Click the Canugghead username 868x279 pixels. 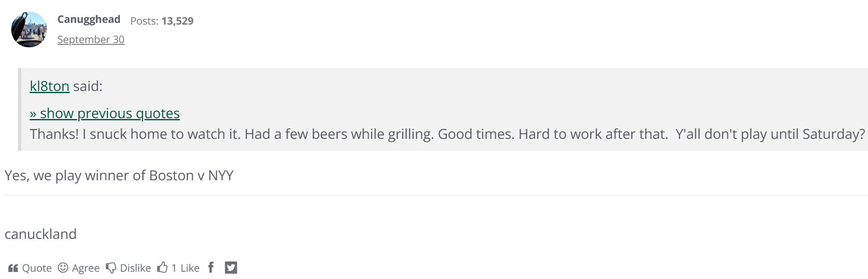point(88,19)
